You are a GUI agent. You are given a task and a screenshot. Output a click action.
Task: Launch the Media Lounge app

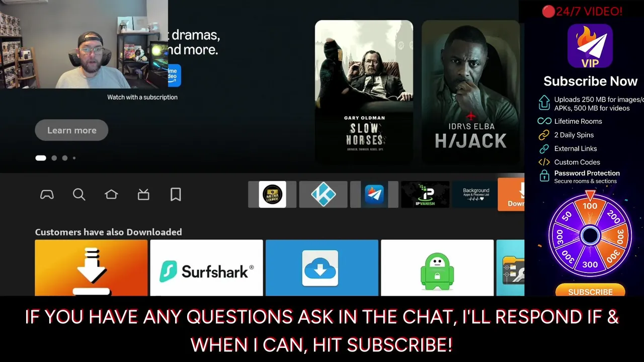click(x=272, y=195)
